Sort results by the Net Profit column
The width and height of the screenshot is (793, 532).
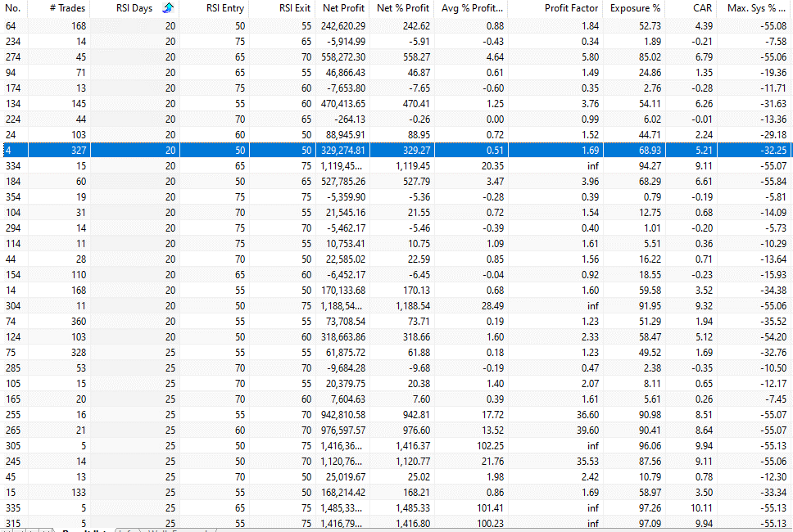coord(343,8)
